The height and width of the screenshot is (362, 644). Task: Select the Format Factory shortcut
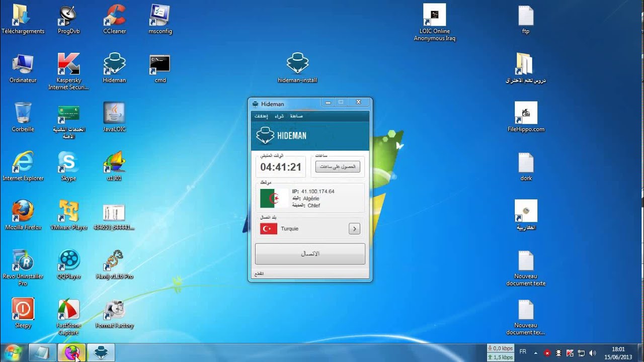pos(114,313)
